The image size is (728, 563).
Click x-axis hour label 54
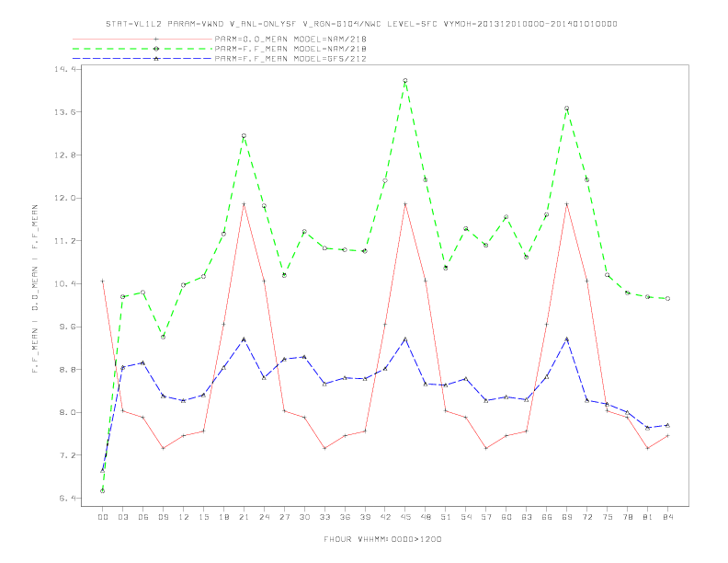pos(466,517)
